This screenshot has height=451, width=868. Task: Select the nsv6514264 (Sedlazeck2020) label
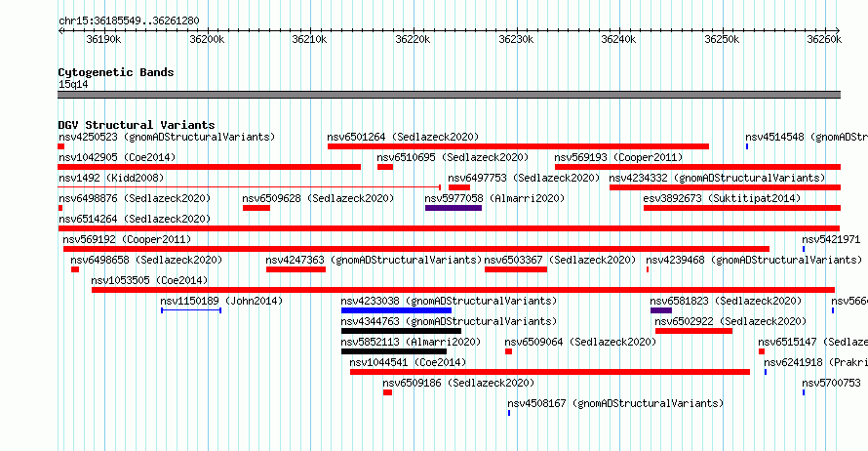135,219
